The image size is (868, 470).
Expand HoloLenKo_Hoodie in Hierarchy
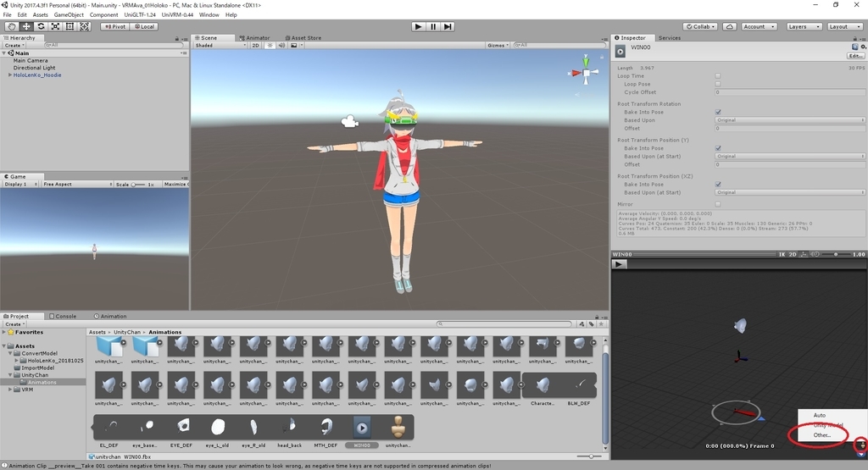(9, 75)
